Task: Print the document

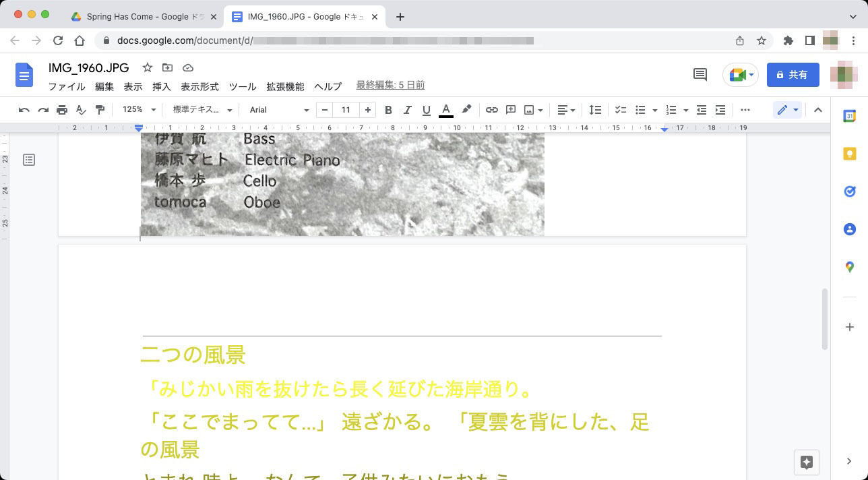Action: 61,109
